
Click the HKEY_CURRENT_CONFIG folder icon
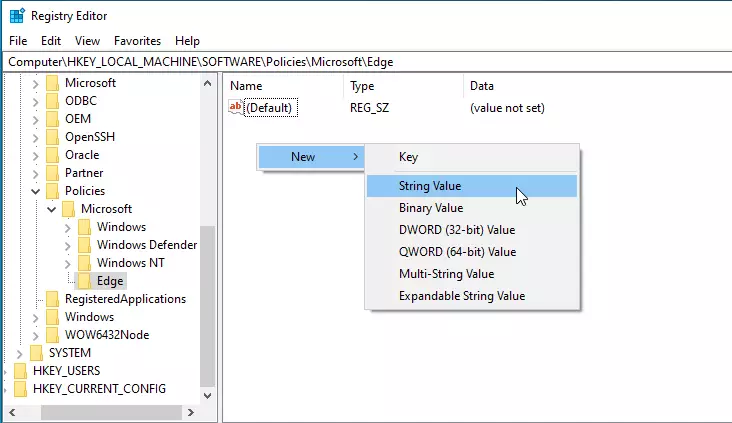pyautogui.click(x=21, y=389)
